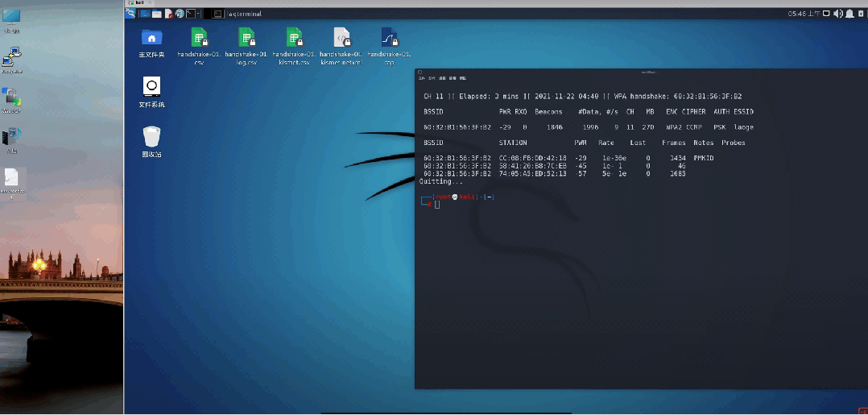Select the handshake-01.kismet.csv desktop file
The height and width of the screenshot is (415, 868).
coord(294,47)
